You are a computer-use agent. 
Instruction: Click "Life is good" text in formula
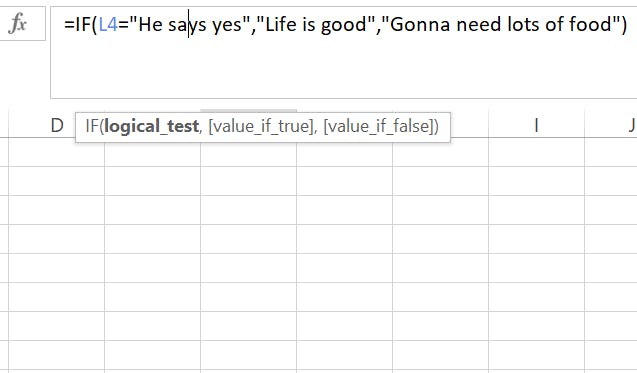pyautogui.click(x=315, y=24)
